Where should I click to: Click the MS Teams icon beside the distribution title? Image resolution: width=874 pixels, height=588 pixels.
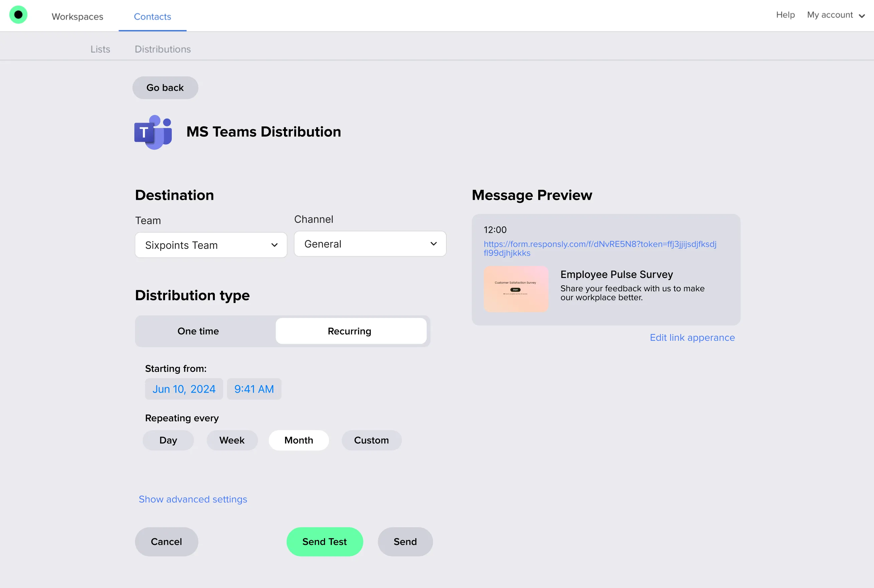click(153, 132)
